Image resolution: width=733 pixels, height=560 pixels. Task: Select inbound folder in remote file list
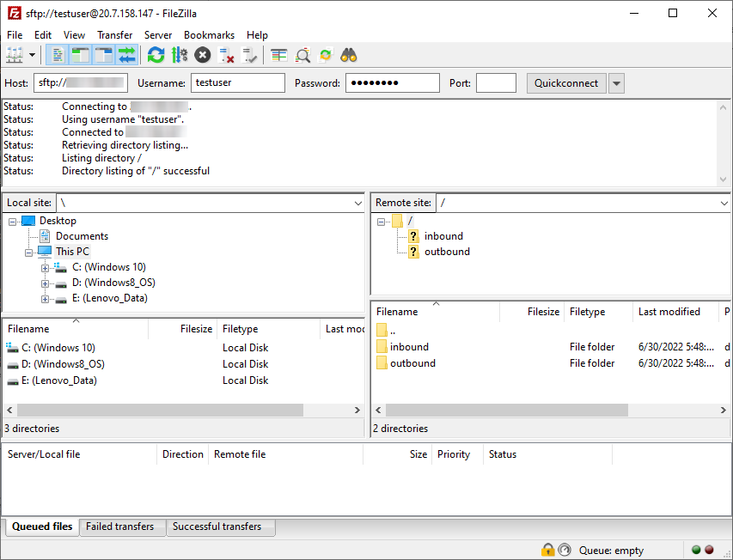(551, 346)
